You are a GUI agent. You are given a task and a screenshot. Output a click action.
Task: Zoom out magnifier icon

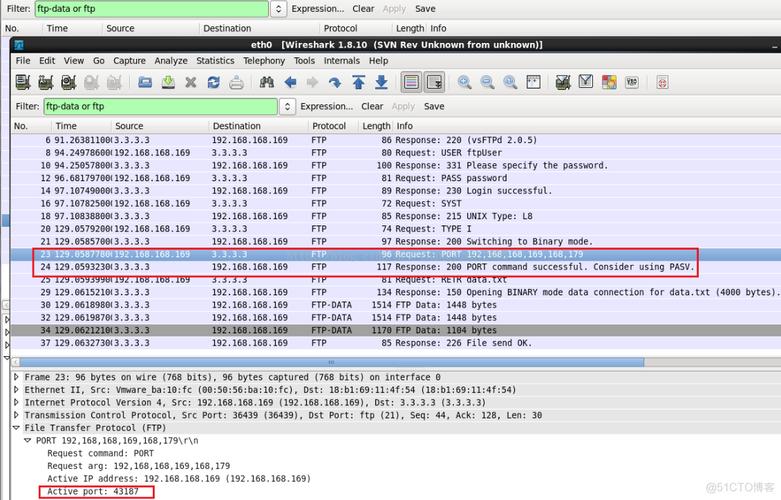point(488,82)
